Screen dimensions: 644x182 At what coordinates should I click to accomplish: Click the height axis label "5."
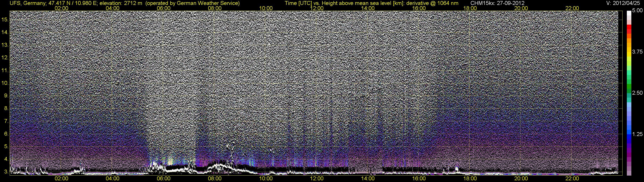6,146
